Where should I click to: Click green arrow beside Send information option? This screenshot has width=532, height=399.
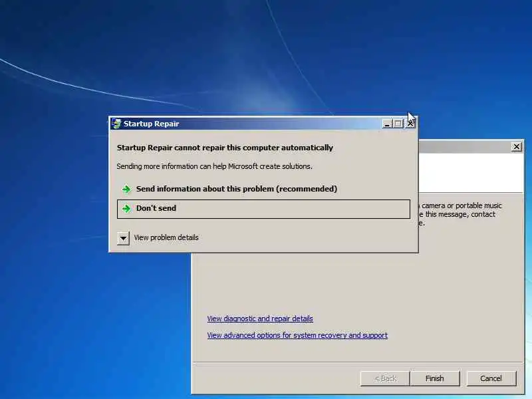point(126,190)
